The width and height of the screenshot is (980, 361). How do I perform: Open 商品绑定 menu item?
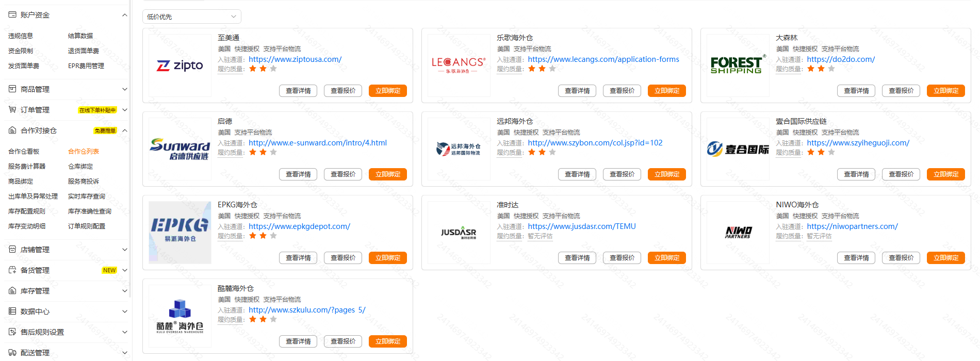[x=21, y=181]
